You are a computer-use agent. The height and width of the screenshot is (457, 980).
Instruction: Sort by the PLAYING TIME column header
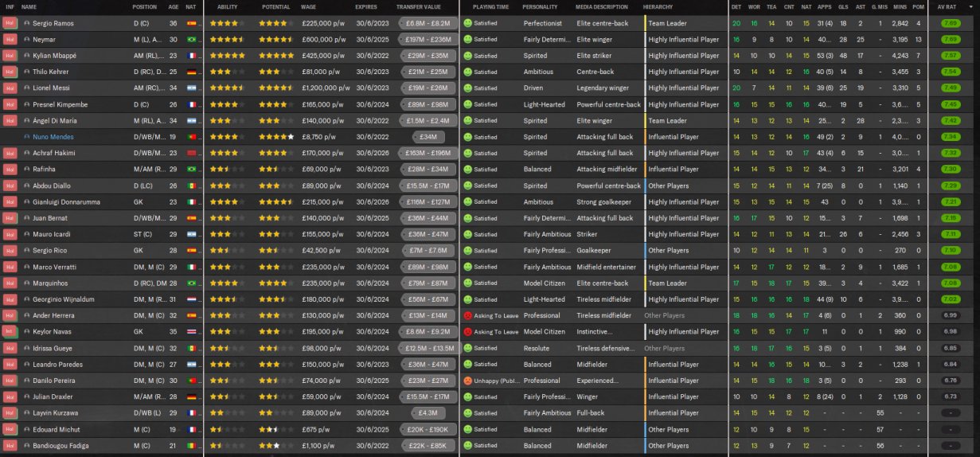(x=490, y=7)
